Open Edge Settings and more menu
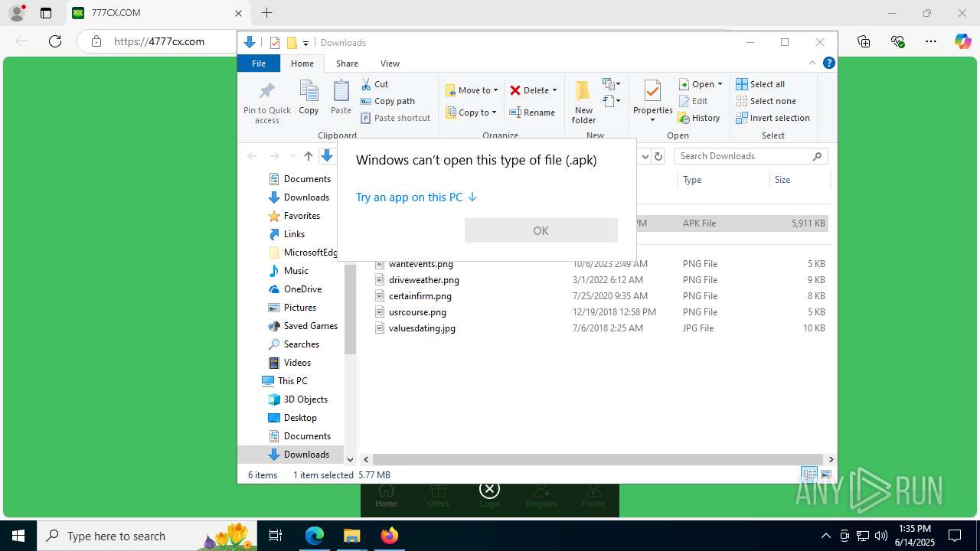980x551 pixels. pyautogui.click(x=931, y=41)
